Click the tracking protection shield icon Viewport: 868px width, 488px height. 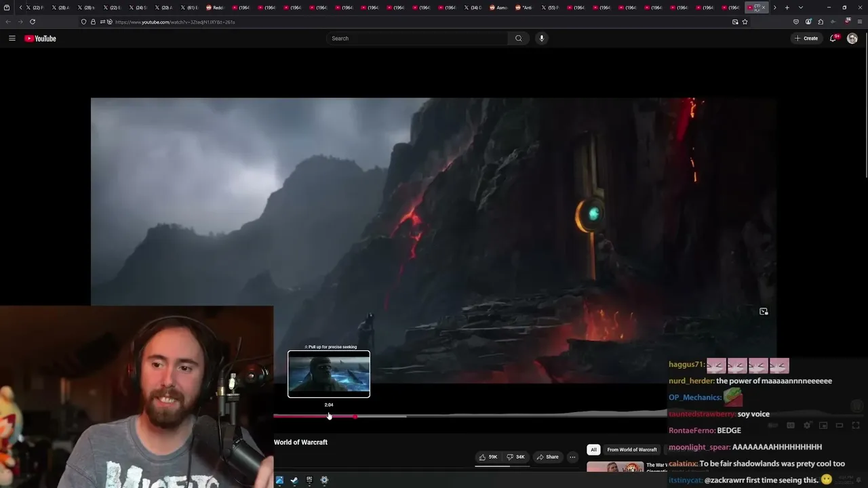point(83,22)
